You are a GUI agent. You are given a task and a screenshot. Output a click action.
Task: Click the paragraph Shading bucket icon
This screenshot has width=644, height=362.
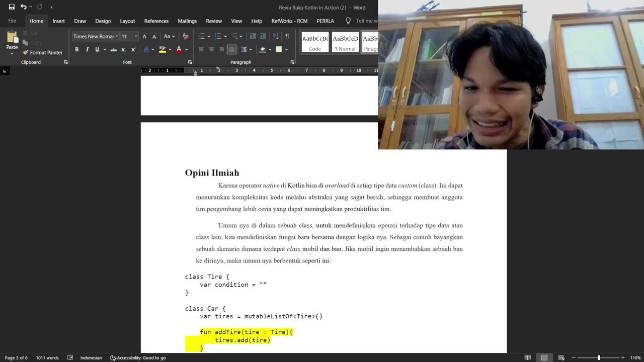pos(262,49)
